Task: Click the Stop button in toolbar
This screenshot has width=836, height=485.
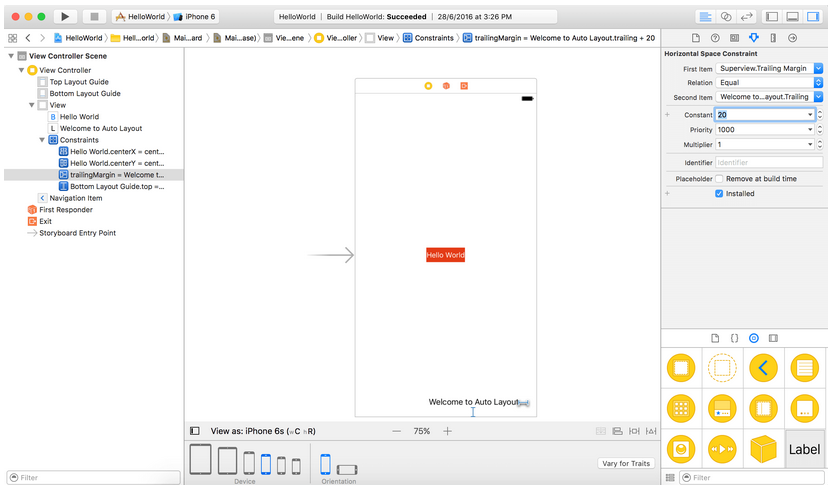Action: click(x=93, y=17)
